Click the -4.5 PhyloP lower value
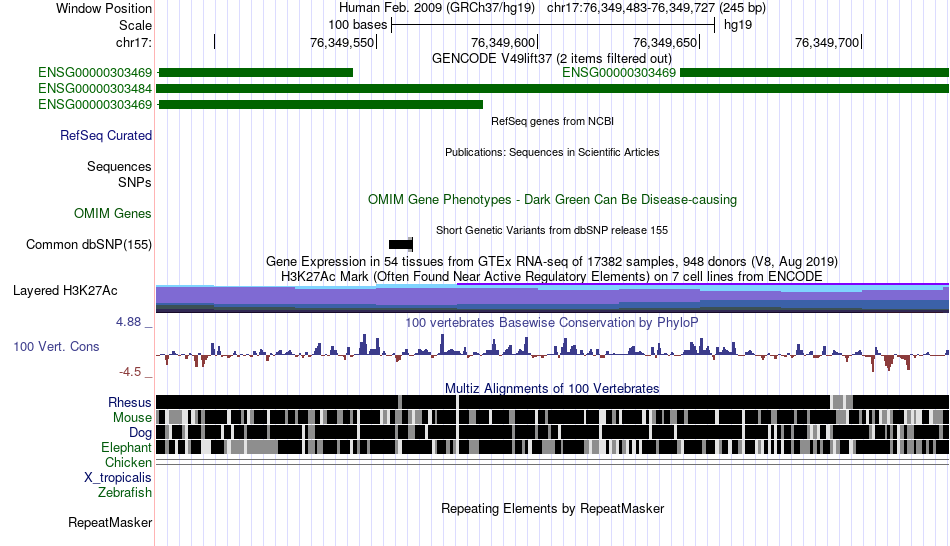950x546 pixels. pyautogui.click(x=130, y=371)
